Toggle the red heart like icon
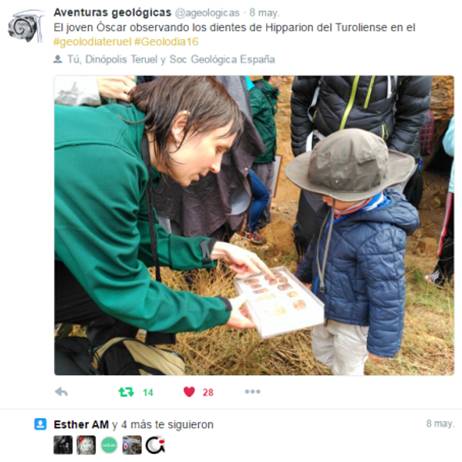Viewport: 462px width, 462px height. tap(189, 392)
